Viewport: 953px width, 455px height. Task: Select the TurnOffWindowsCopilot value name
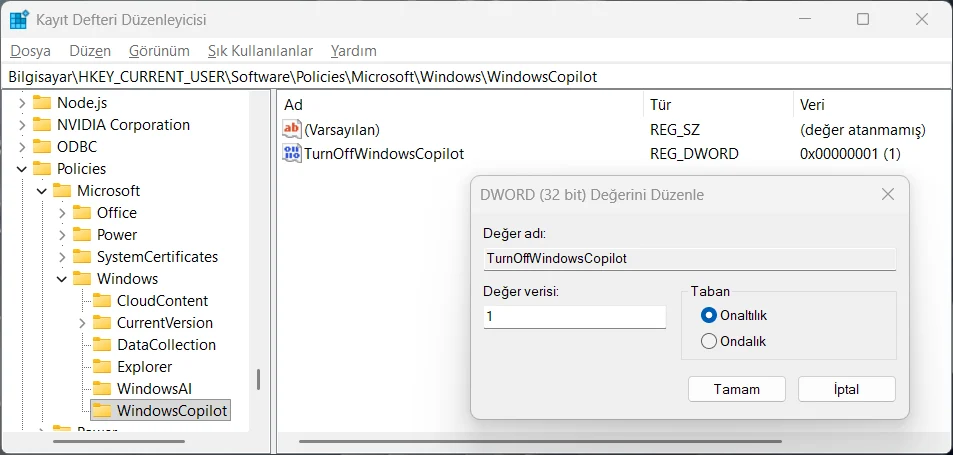click(x=384, y=154)
